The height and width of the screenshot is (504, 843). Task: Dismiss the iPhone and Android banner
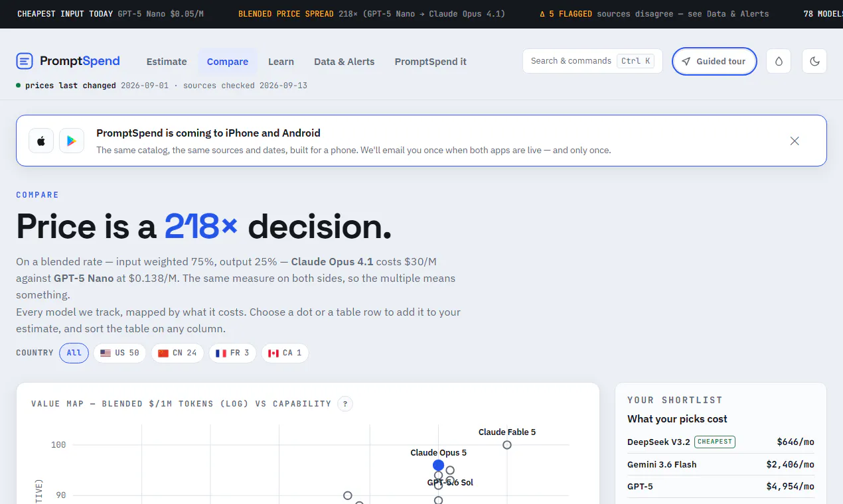(795, 141)
